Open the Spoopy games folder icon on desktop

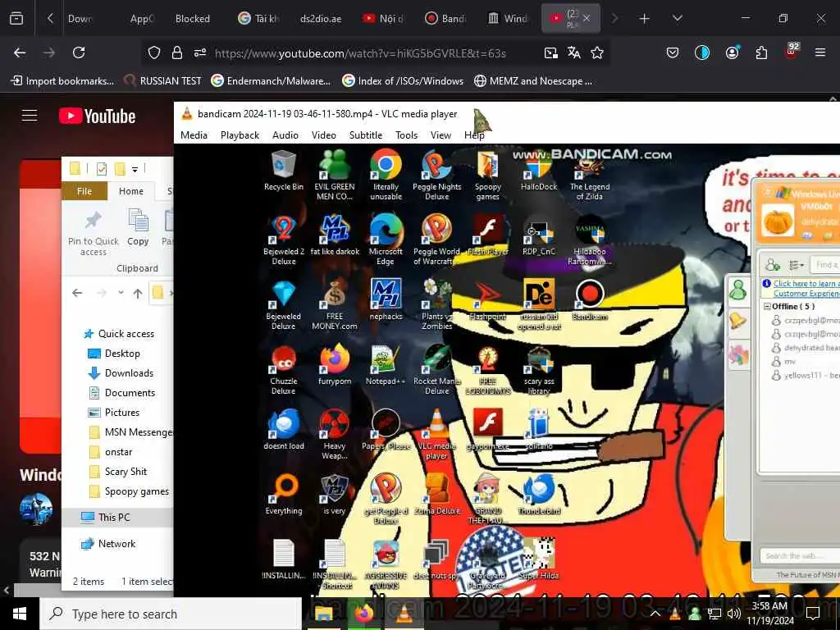click(487, 175)
